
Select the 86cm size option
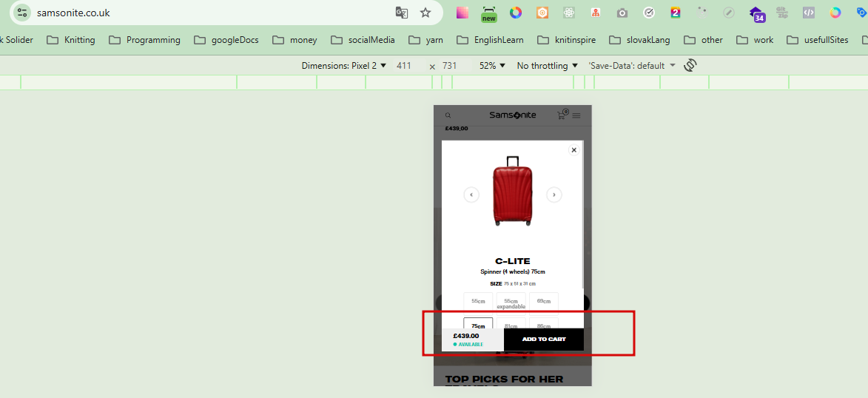pos(544,323)
